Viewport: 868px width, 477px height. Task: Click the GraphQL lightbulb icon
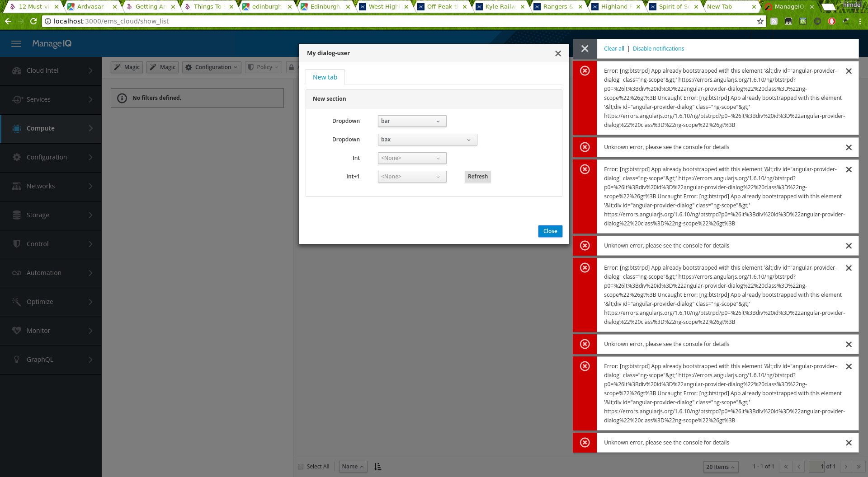click(x=17, y=360)
